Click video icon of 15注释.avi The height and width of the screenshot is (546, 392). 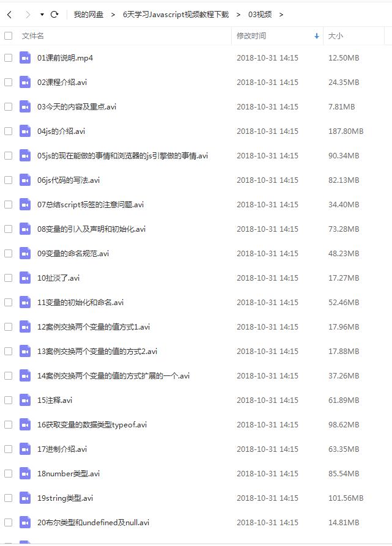coord(25,400)
